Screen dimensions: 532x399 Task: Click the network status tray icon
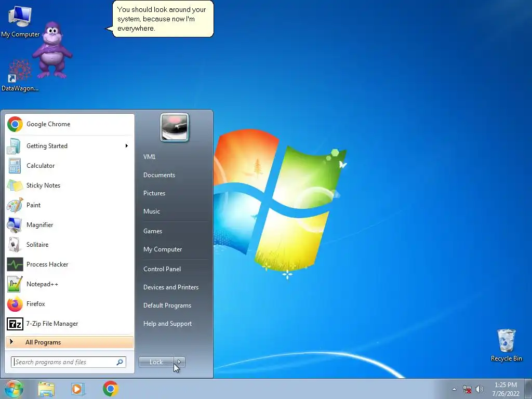pos(467,389)
